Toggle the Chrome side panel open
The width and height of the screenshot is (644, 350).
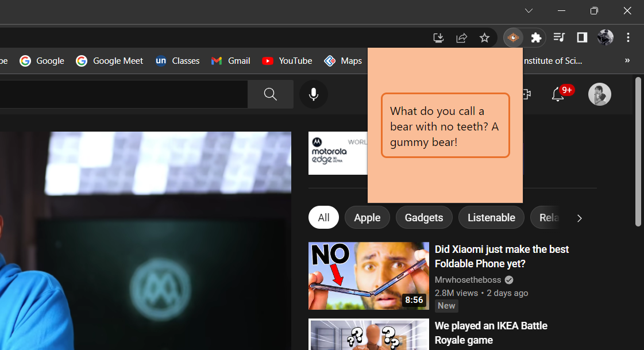582,37
